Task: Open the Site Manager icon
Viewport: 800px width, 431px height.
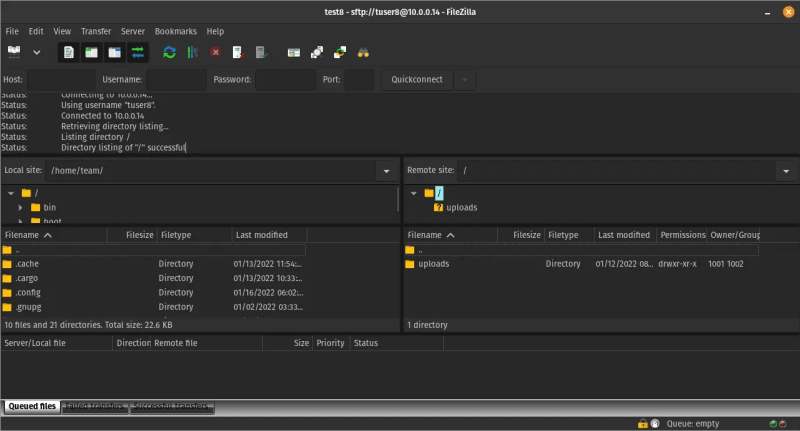Action: tap(14, 52)
